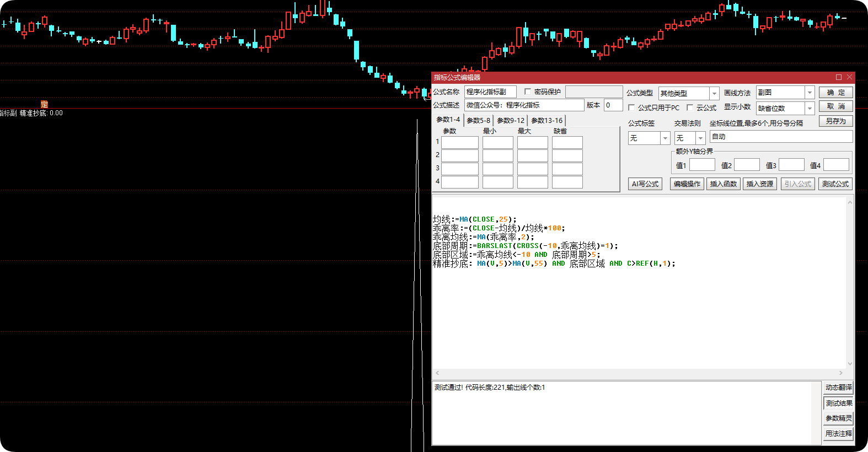Open the 参数精灵 panel
This screenshot has height=452, width=868.
[838, 418]
